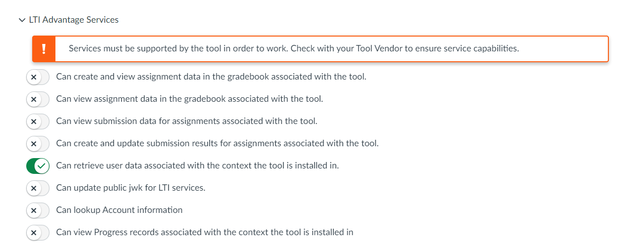644x248 pixels.
Task: Click 'Can view submission data' label text
Action: tap(187, 121)
